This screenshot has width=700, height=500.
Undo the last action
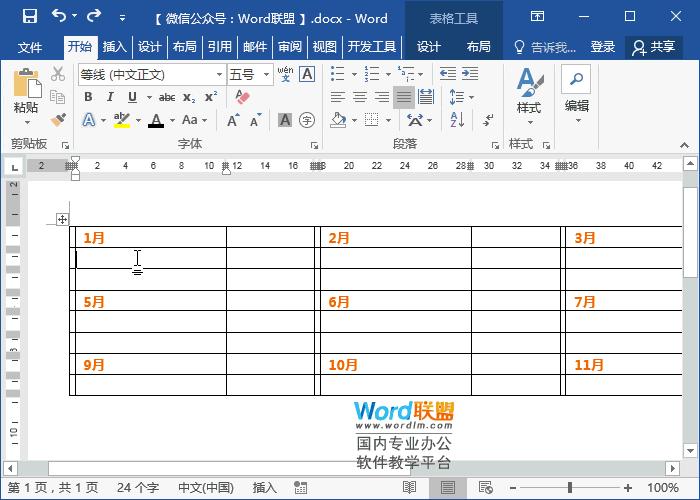(59, 16)
